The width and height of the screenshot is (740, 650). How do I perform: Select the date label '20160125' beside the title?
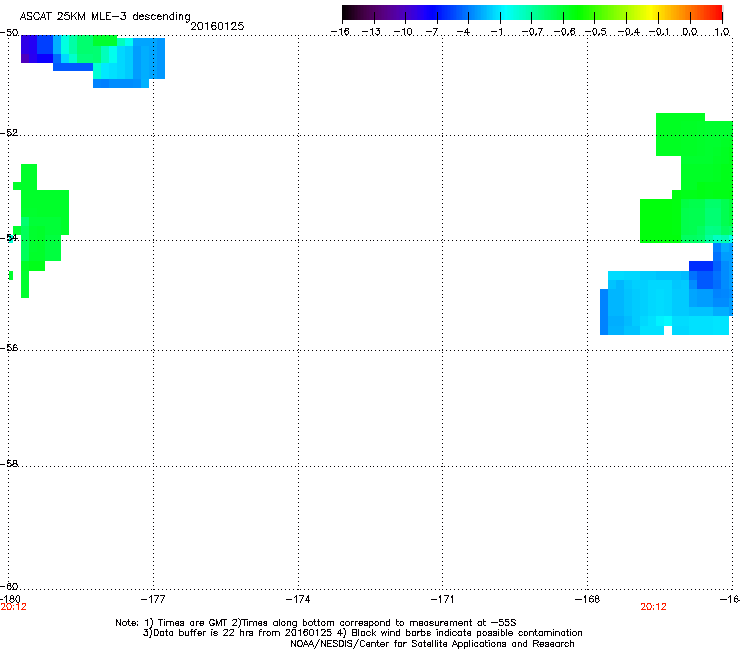[217, 26]
